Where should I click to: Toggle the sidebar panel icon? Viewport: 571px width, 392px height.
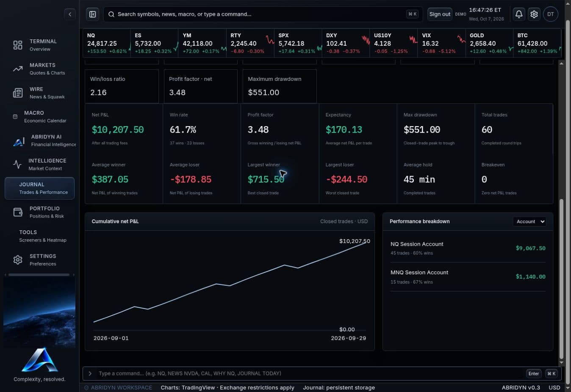[x=92, y=14]
